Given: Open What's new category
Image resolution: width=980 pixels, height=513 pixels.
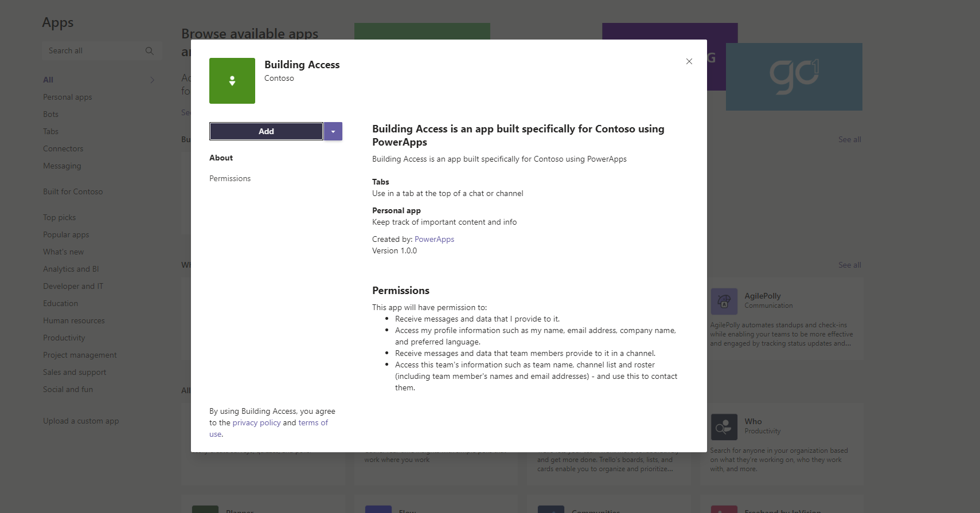Looking at the screenshot, I should pyautogui.click(x=63, y=252).
